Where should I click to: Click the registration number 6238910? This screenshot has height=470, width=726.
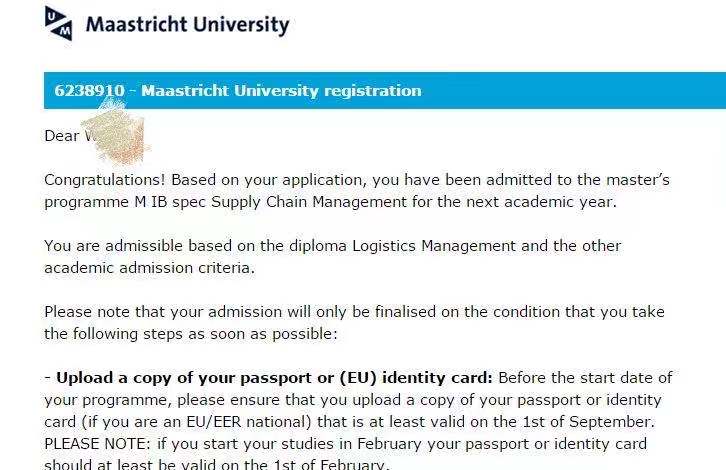[89, 90]
